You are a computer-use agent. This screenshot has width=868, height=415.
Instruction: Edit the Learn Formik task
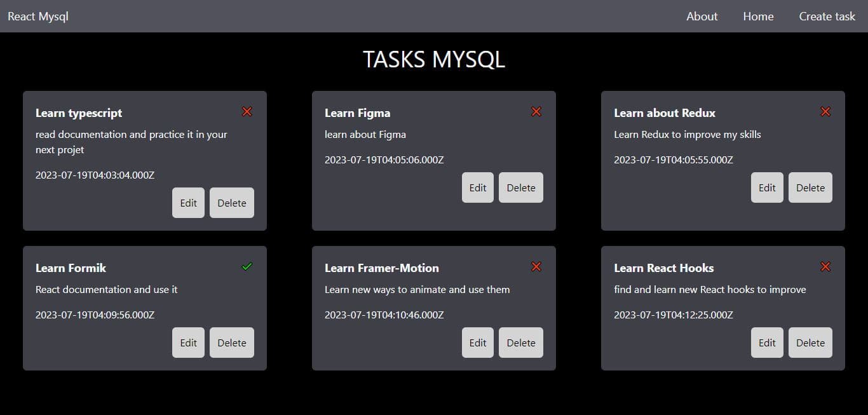188,343
